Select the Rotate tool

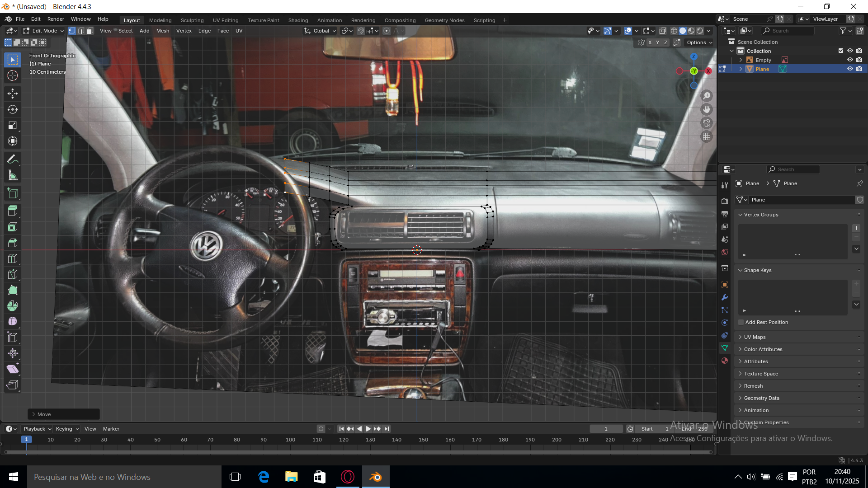[x=13, y=109]
